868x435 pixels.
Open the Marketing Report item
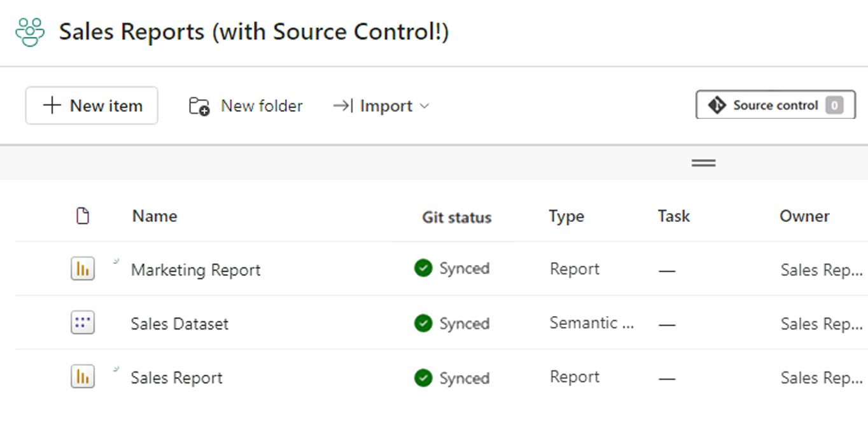(195, 270)
